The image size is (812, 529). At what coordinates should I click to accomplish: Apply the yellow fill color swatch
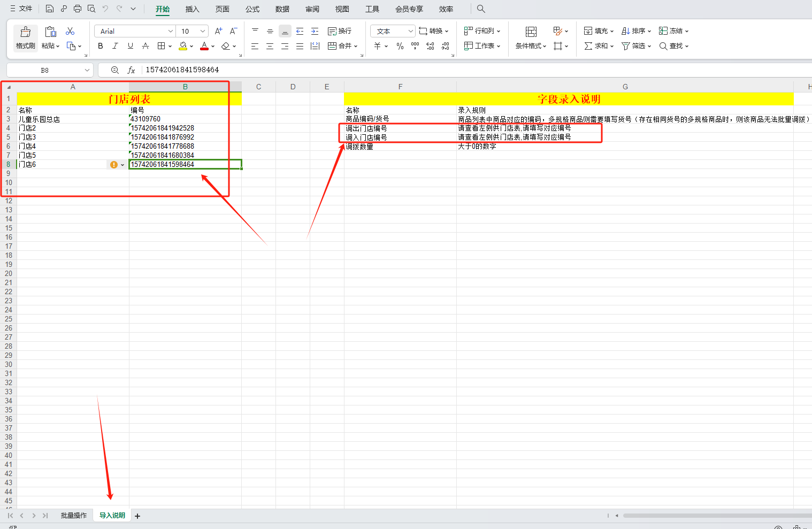point(183,46)
